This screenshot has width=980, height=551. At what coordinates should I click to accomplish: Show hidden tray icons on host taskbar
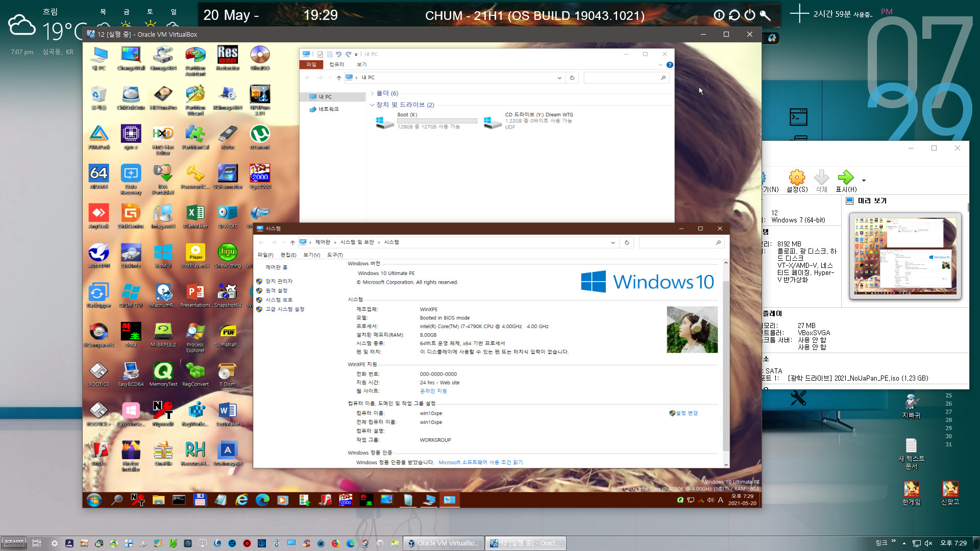click(904, 543)
